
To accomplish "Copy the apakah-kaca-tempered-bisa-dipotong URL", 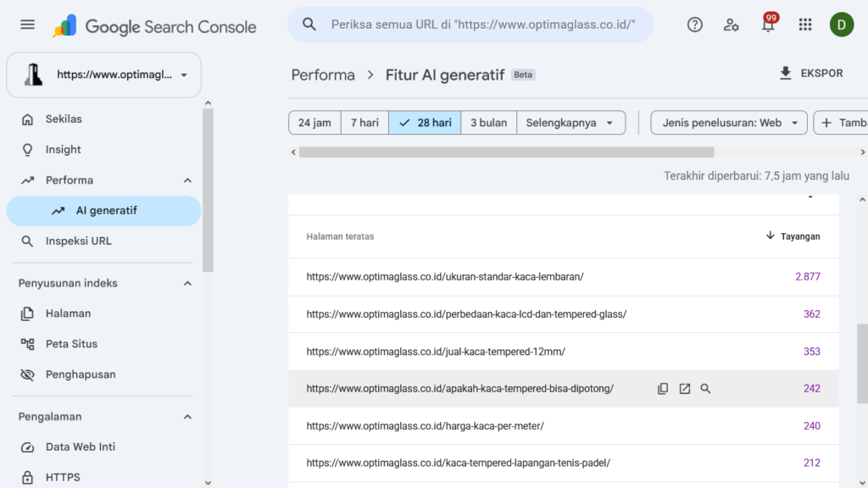I will (663, 388).
